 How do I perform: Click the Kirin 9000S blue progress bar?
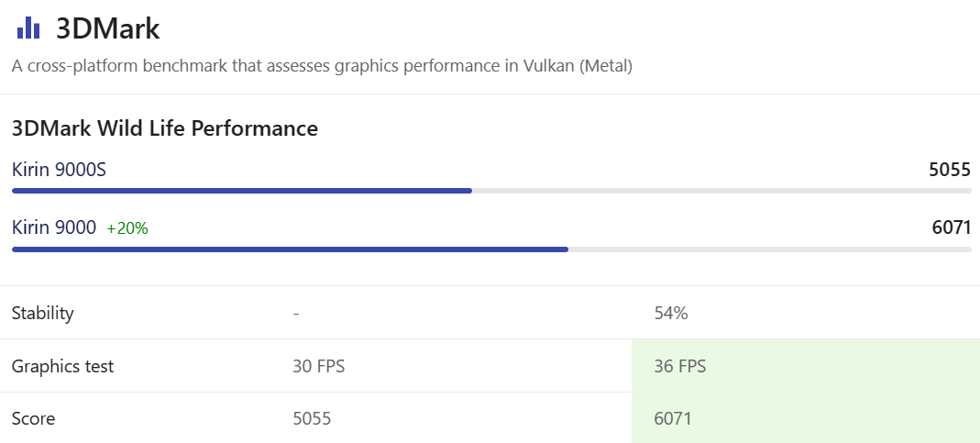coord(242,191)
